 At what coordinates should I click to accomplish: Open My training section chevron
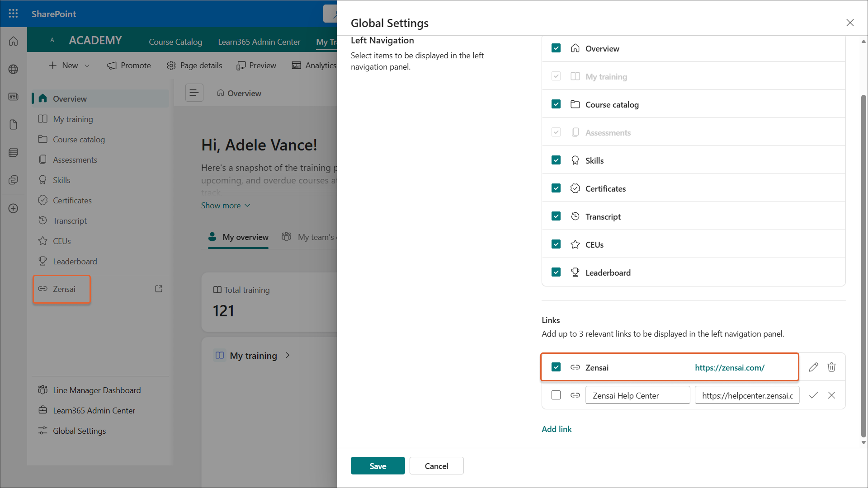pos(288,356)
